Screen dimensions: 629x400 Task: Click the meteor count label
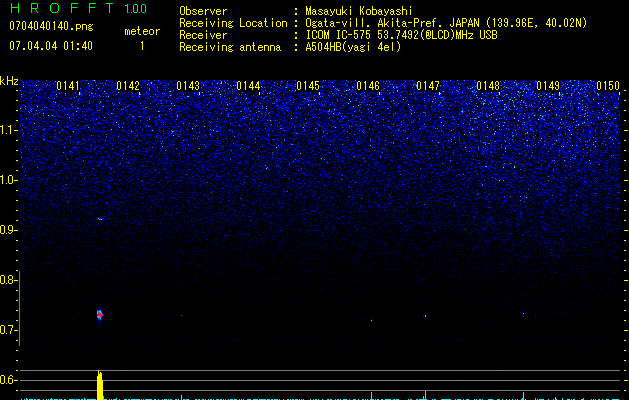coord(142,31)
